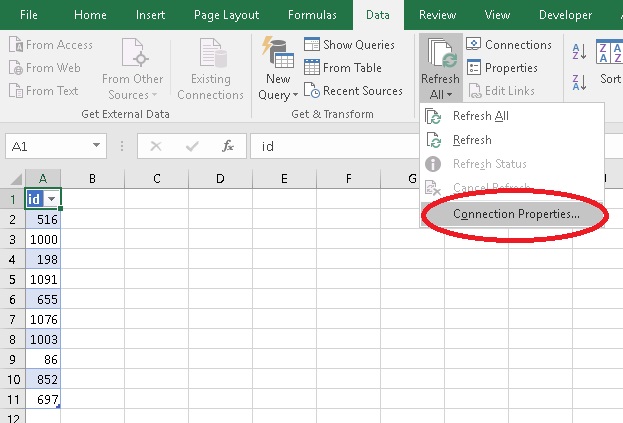Click the Show Queries icon
Screen dimensions: 623x423
(x=311, y=45)
